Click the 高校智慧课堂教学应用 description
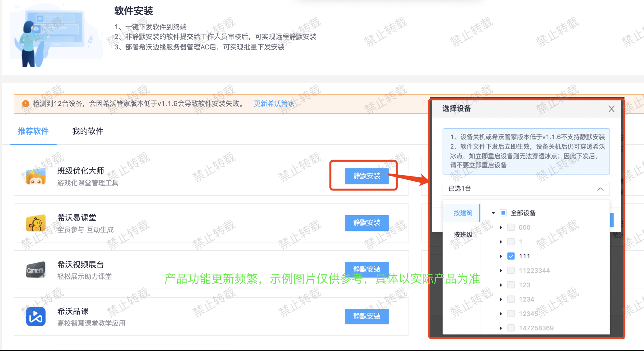 click(x=91, y=323)
